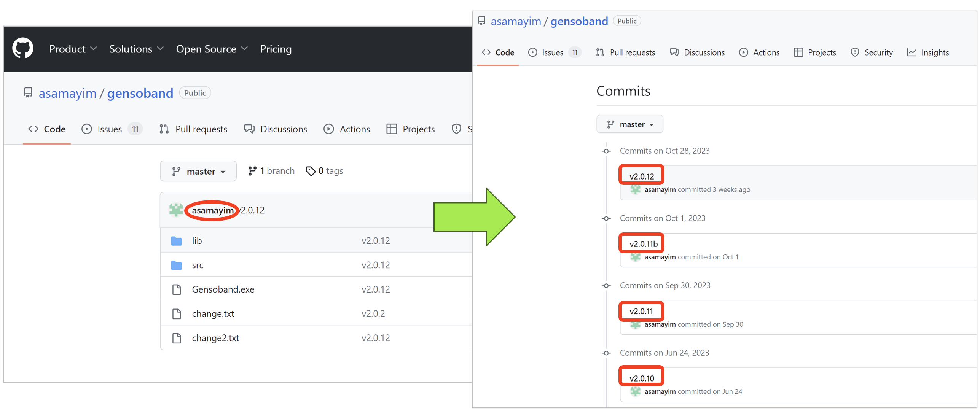Click the Projects table icon in left window
The width and height of the screenshot is (980, 415).
392,129
